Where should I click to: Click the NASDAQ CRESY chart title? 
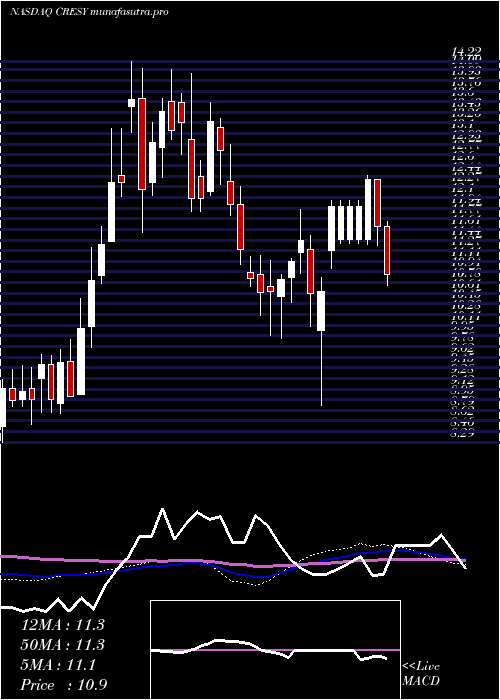pos(89,12)
